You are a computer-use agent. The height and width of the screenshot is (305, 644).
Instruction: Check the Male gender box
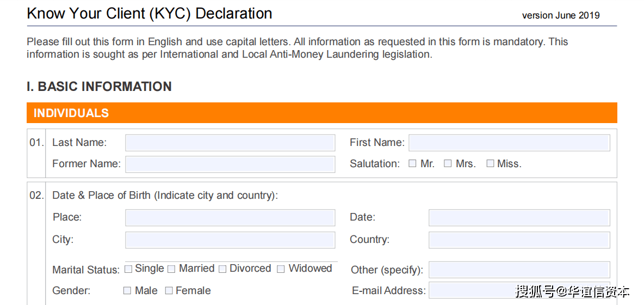pyautogui.click(x=127, y=291)
